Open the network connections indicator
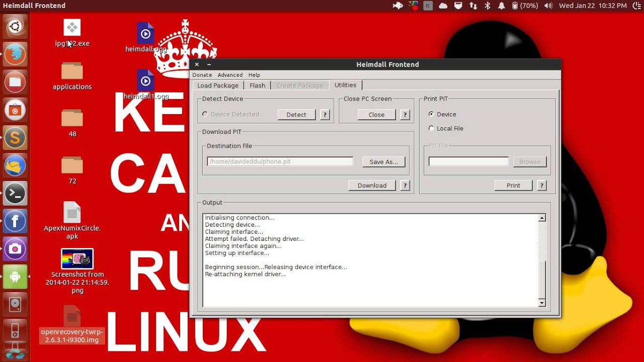644x362 pixels. 473,6
